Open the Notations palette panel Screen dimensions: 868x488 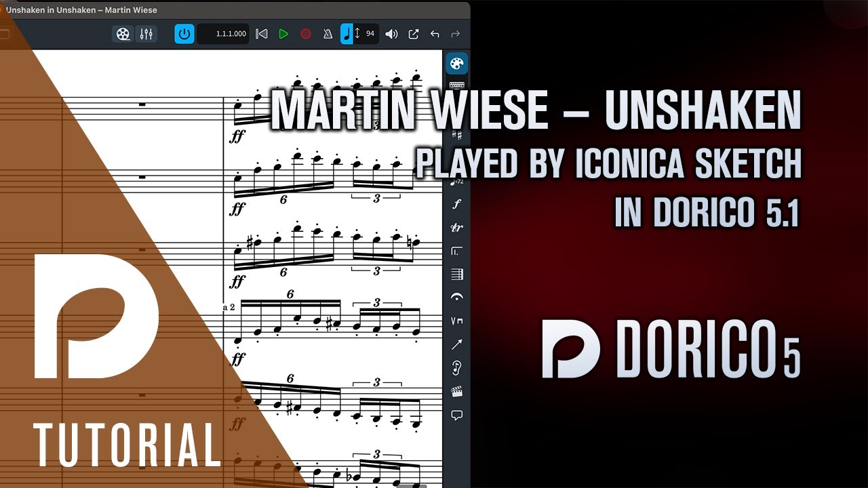pos(457,64)
